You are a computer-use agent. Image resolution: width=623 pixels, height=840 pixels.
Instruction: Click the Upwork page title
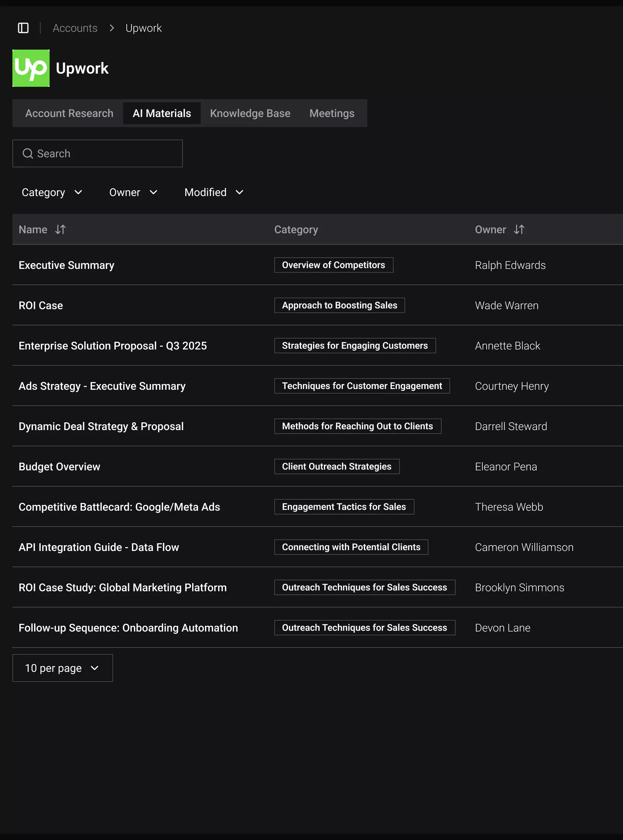[x=82, y=68]
